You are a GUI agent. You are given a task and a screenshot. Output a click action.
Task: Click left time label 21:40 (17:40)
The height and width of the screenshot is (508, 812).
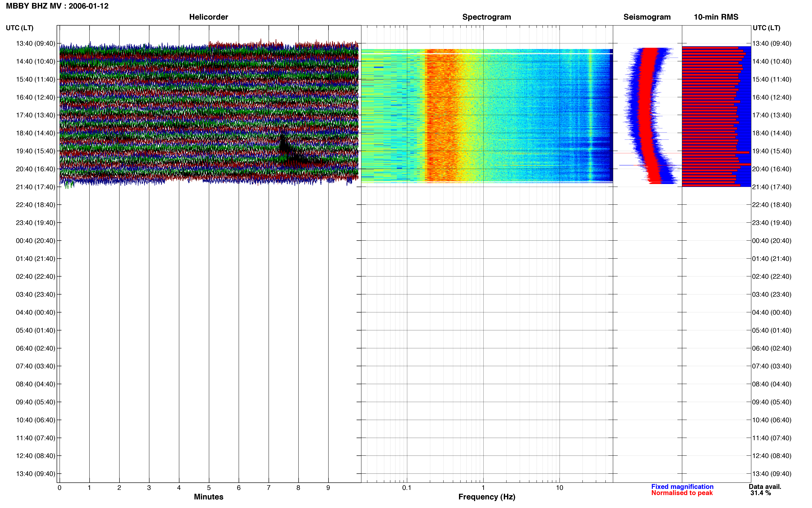[36, 187]
